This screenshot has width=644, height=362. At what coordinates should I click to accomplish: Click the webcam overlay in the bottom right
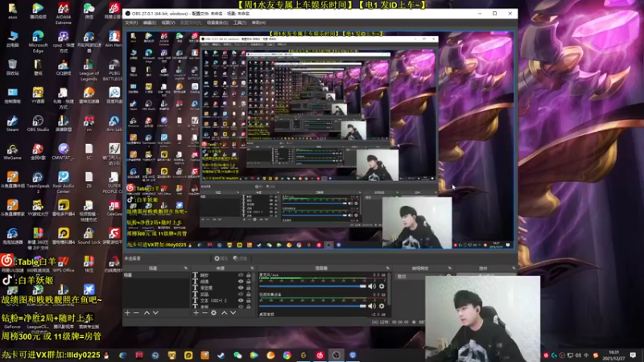coord(482,319)
